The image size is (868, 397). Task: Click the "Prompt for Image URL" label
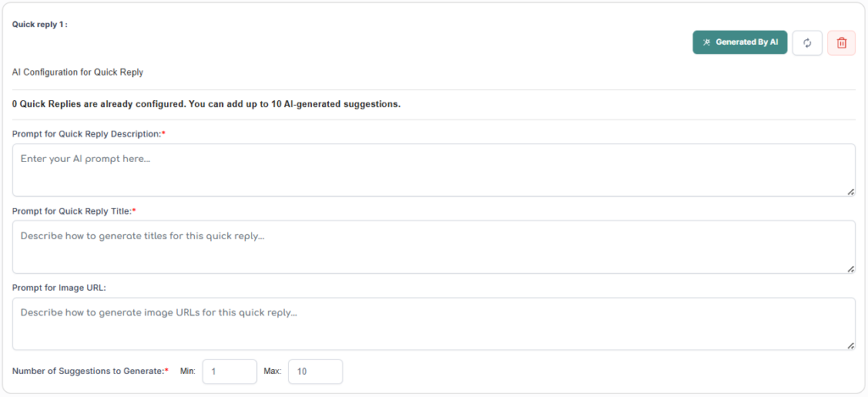(x=58, y=288)
